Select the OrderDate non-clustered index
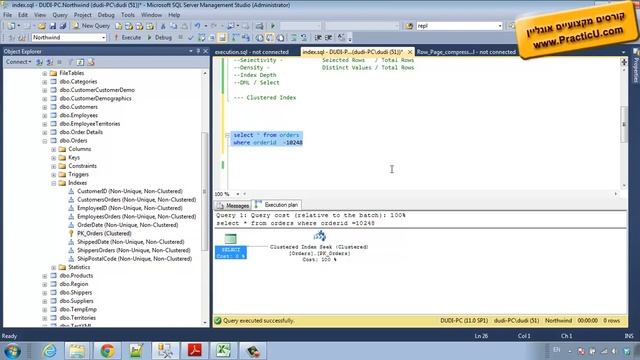 (127, 225)
